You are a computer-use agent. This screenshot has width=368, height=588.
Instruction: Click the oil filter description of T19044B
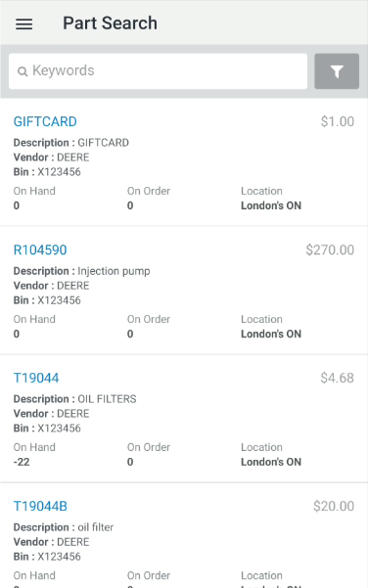click(x=95, y=527)
